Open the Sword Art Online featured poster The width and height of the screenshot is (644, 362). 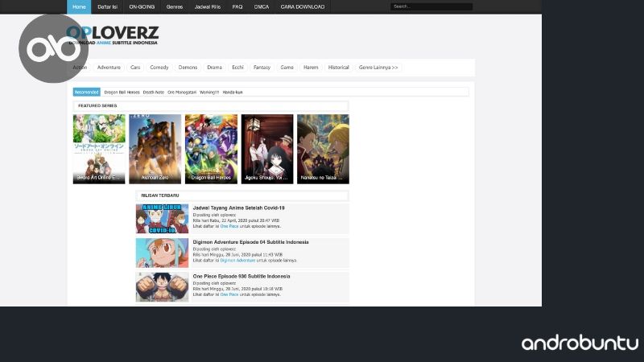[99, 149]
